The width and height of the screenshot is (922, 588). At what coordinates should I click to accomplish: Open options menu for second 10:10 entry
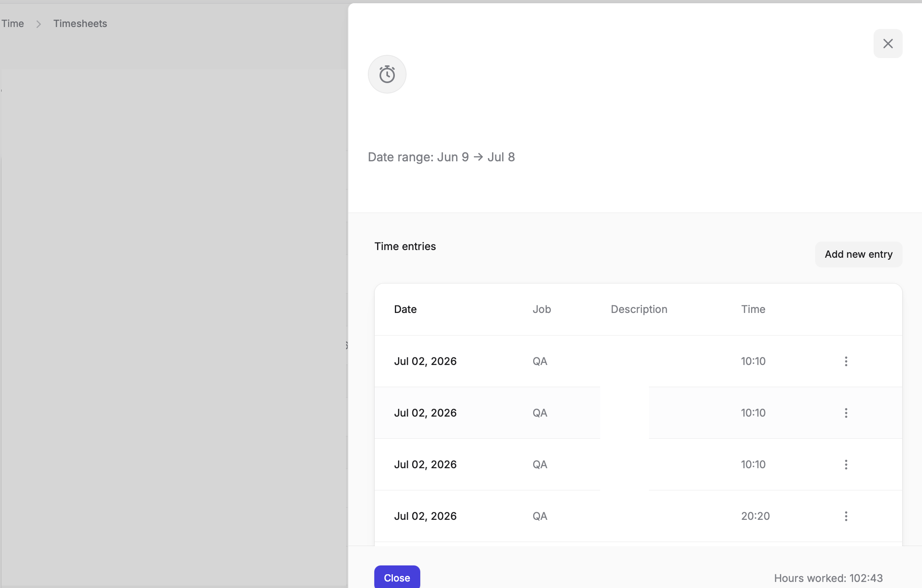tap(846, 413)
